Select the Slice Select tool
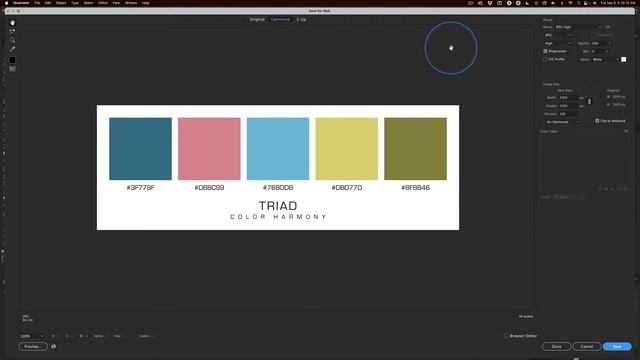This screenshot has width=640, height=360. coord(12,31)
